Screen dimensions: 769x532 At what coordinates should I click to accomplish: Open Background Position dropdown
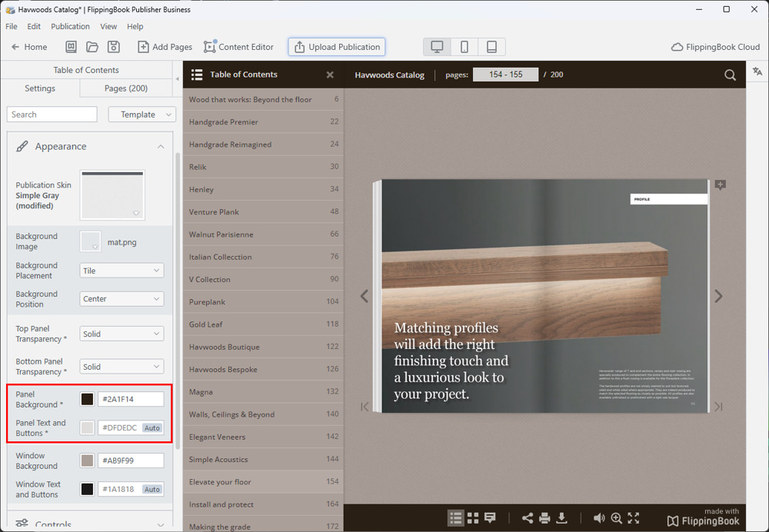point(122,299)
